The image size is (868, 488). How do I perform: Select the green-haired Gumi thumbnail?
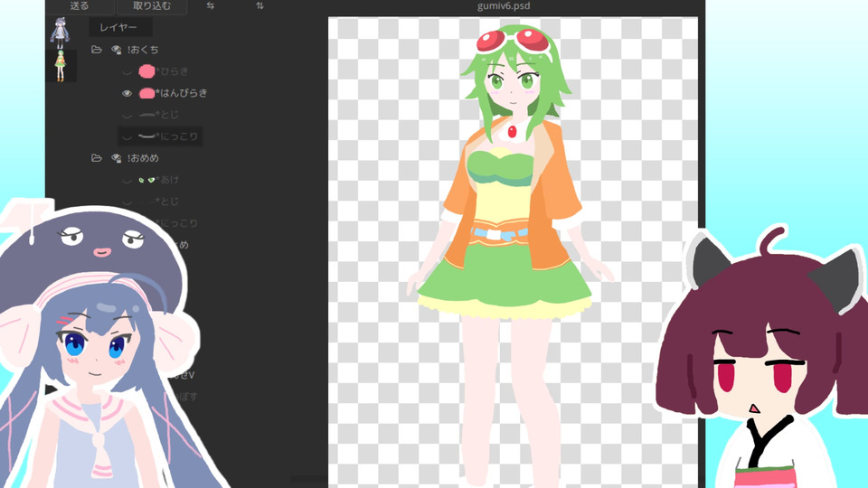coord(61,66)
